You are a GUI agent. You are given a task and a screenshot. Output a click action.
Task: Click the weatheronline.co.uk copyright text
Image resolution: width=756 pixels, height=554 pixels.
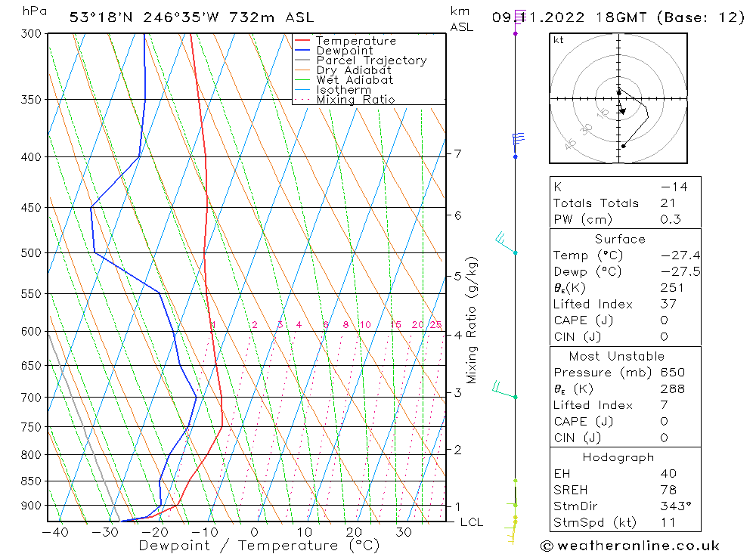coord(630,546)
